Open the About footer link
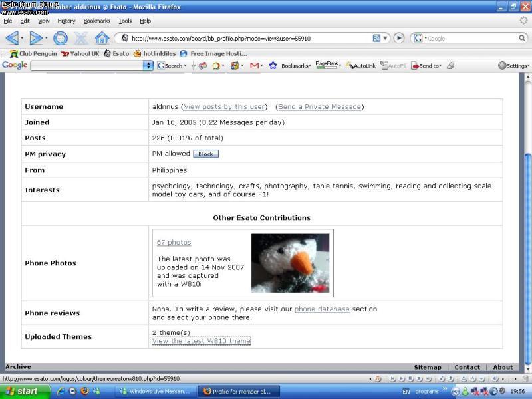 (503, 367)
